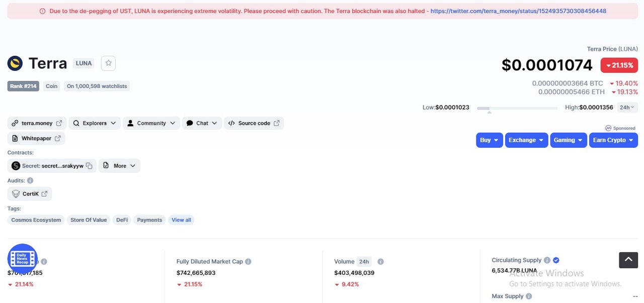The height and width of the screenshot is (303, 644).
Task: Click the Market Cap info icon
Action: coord(44,262)
